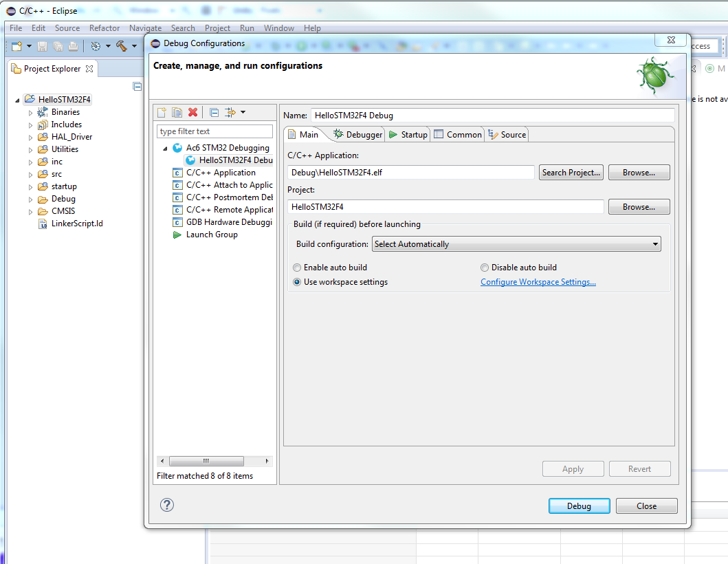Screen dimensions: 728x564
Task: Switch to the Debugger tab
Action: pyautogui.click(x=357, y=135)
